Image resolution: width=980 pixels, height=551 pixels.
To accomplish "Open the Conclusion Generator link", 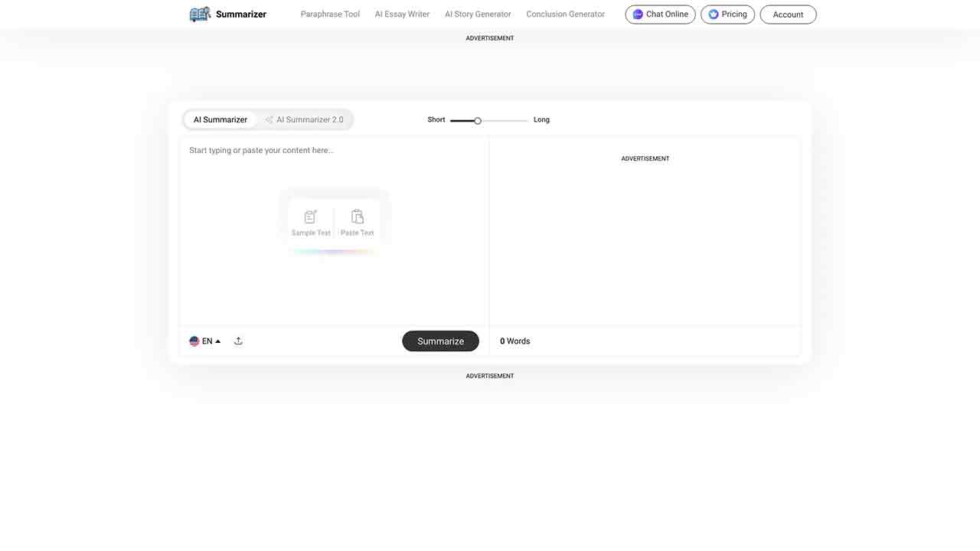I will [565, 15].
